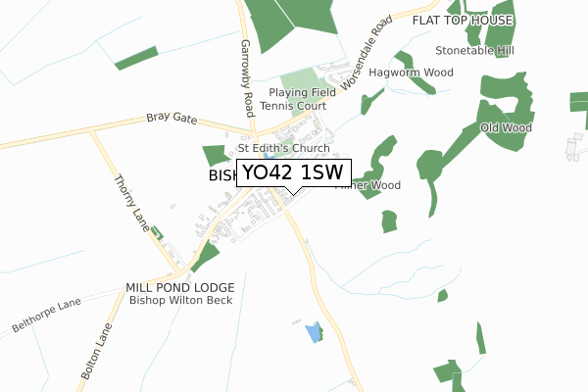
Task: Select the Worsendale Road label
Action: [366, 53]
